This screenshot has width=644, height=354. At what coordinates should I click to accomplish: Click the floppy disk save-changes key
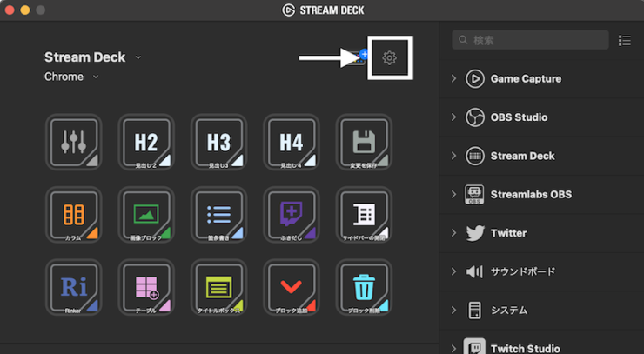tap(364, 142)
